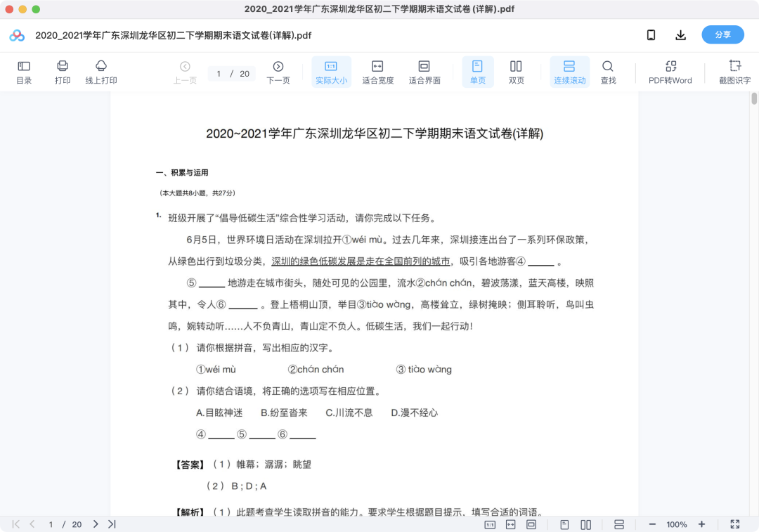Click option A.目眩神迷
Image resolution: width=759 pixels, height=532 pixels.
tap(219, 413)
